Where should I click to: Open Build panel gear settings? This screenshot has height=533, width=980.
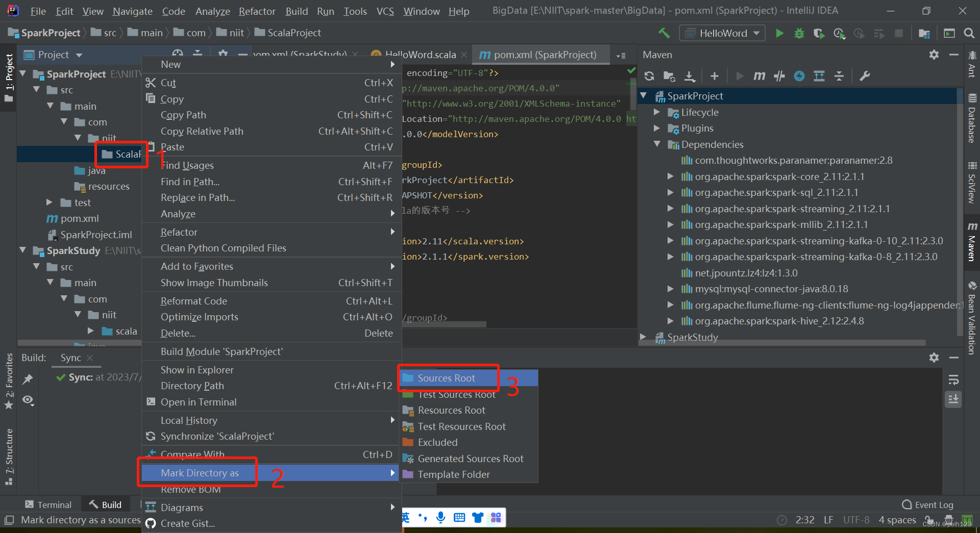(934, 358)
